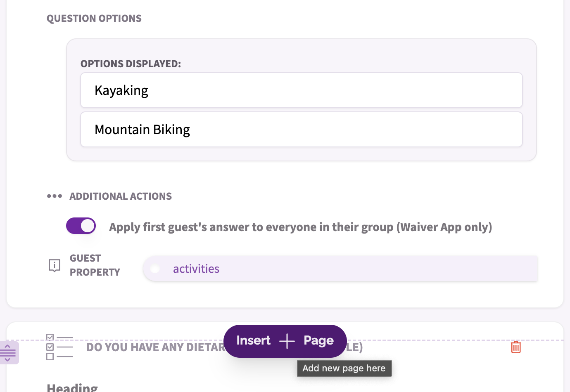Viewport: 570px width, 392px height.
Task: Click the three-dot Additional Actions icon
Action: coord(54,196)
